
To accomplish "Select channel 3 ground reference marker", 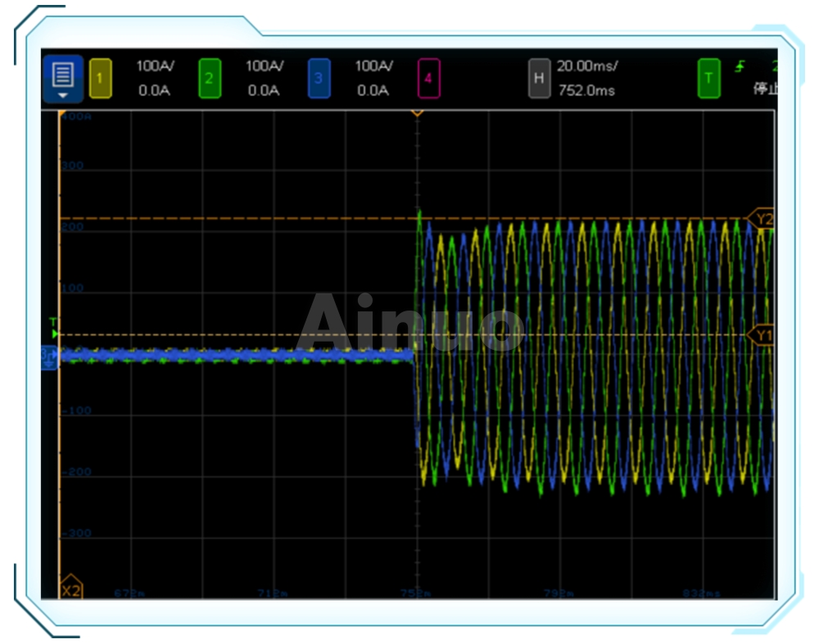I will point(48,356).
